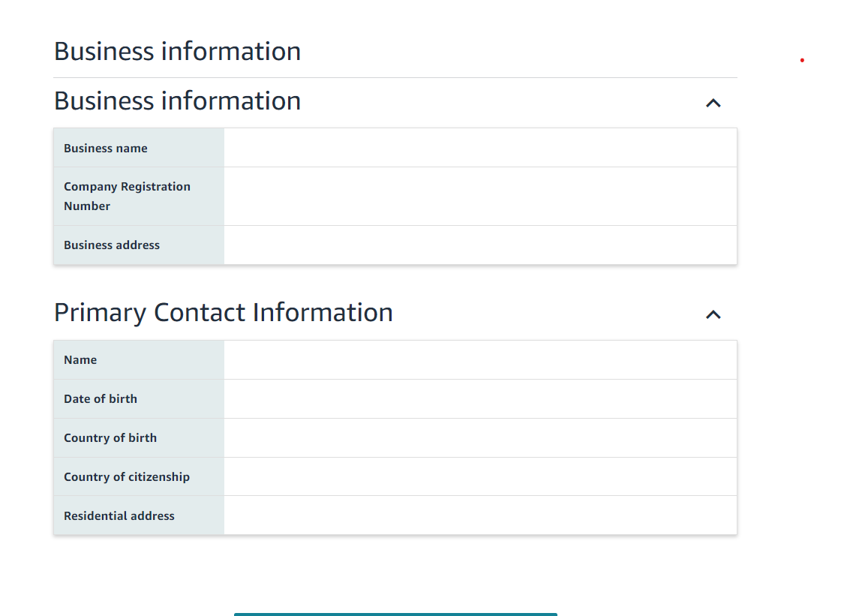The width and height of the screenshot is (865, 616).
Task: Click the teal button at page bottom
Action: click(x=395, y=614)
